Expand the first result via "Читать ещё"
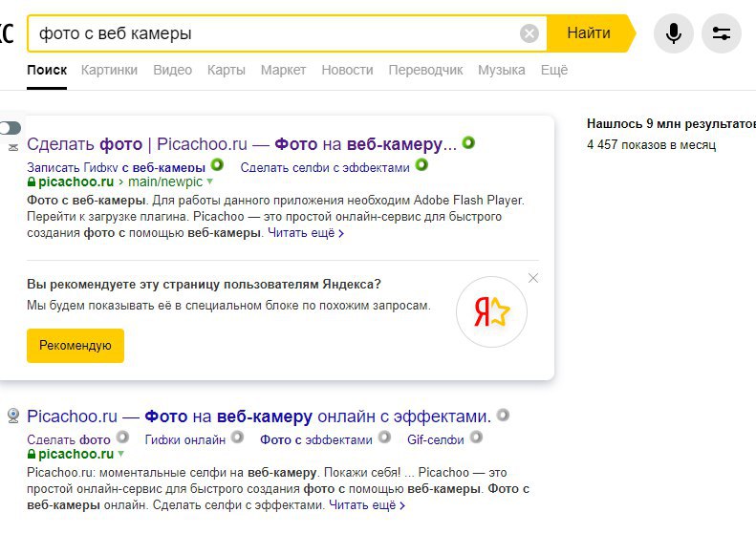This screenshot has width=756, height=534. pyautogui.click(x=306, y=233)
